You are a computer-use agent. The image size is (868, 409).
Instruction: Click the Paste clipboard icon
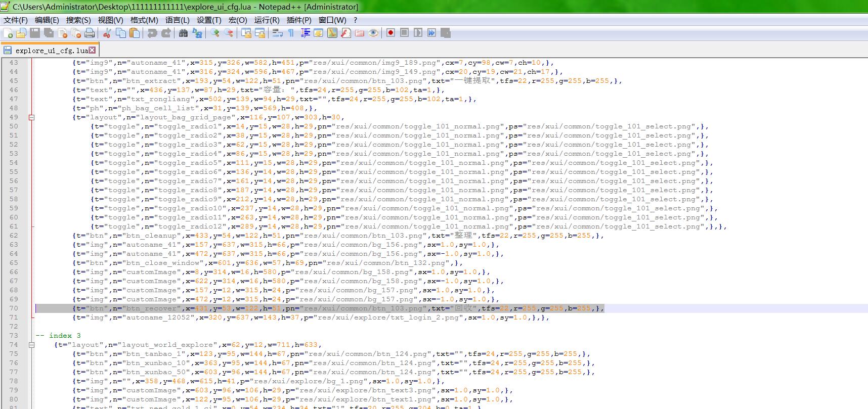(x=135, y=33)
